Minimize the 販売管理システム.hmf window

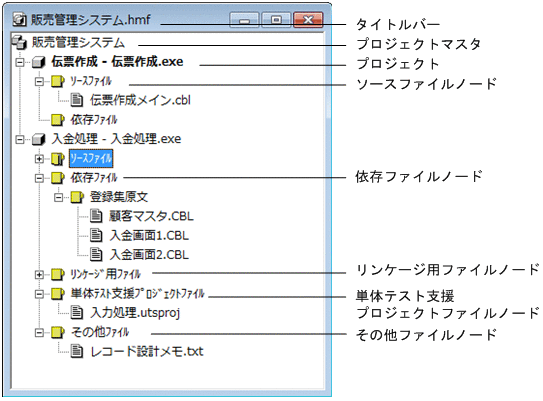pyautogui.click(x=244, y=20)
